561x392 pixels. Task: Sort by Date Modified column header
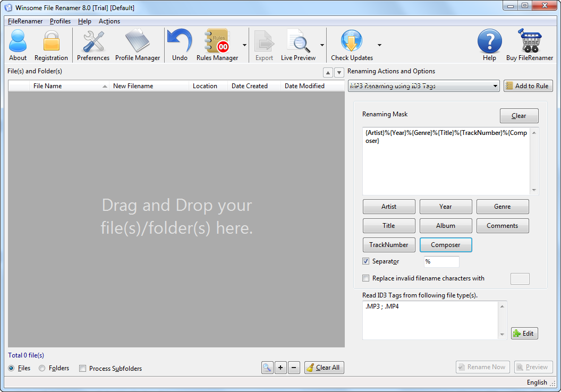tap(312, 86)
